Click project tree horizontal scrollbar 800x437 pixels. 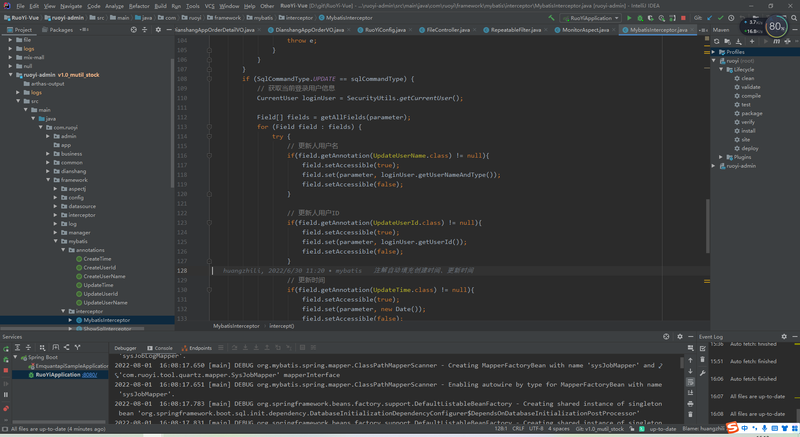pyautogui.click(x=72, y=329)
